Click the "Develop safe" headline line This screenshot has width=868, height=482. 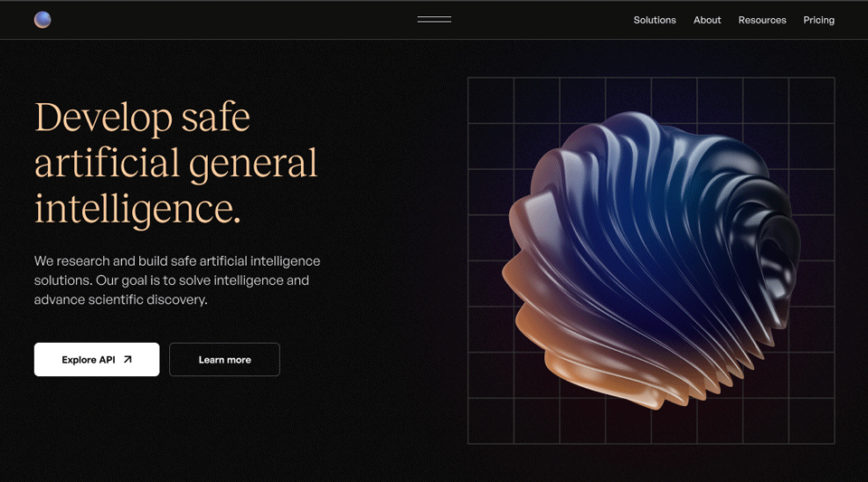142,118
